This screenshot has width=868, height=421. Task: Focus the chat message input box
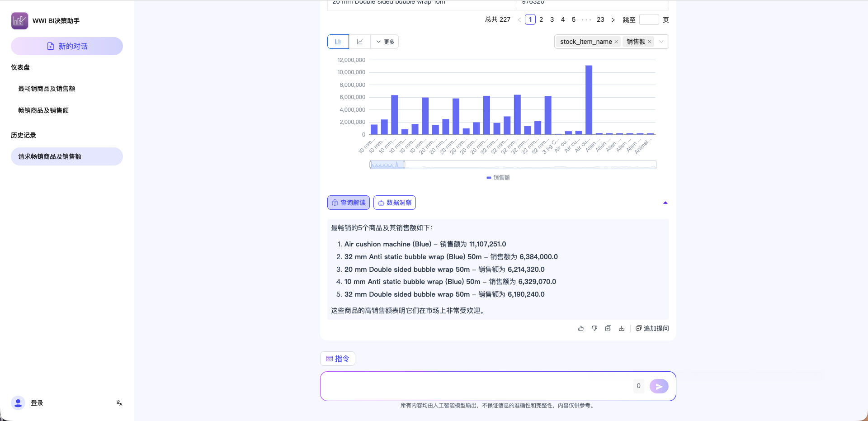pos(475,386)
